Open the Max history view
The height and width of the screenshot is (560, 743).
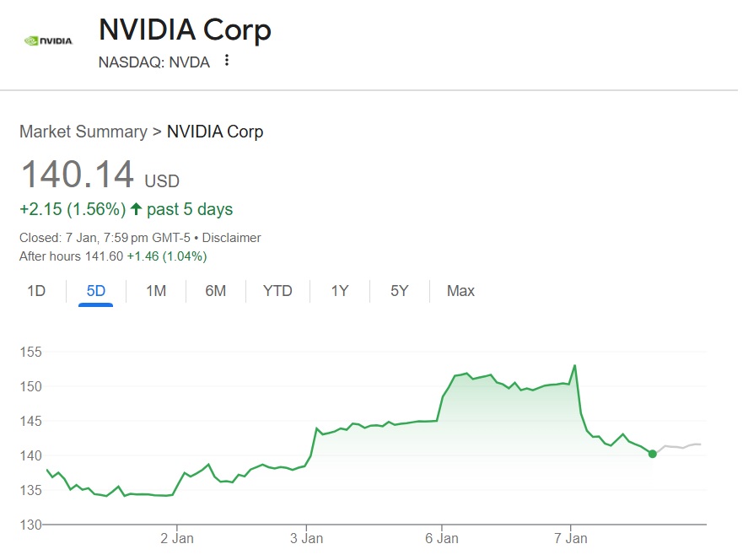[x=459, y=291]
